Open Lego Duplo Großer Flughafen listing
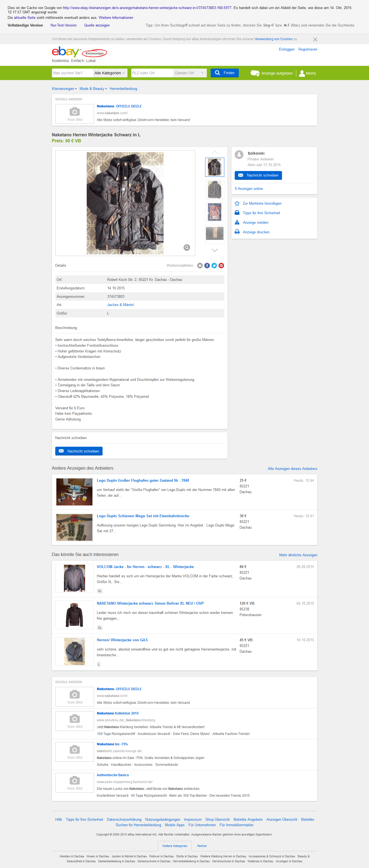This screenshot has height=868, width=369. tap(143, 480)
